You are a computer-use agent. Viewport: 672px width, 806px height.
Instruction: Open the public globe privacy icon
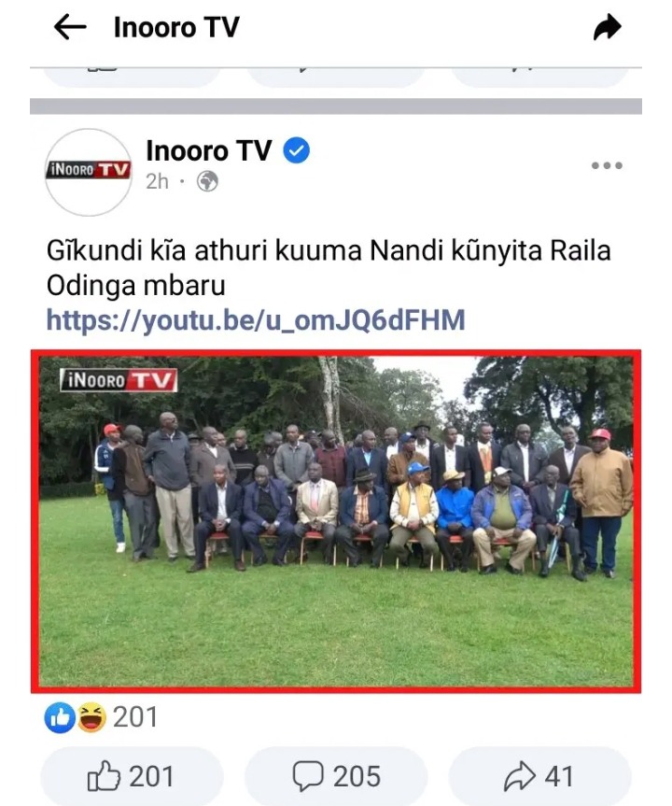(x=207, y=181)
